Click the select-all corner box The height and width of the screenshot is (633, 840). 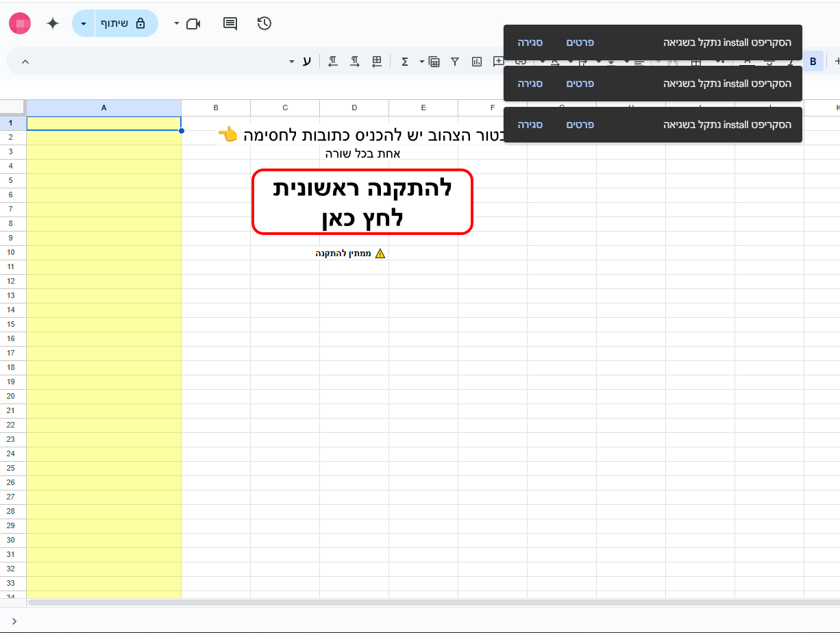[x=12, y=108]
